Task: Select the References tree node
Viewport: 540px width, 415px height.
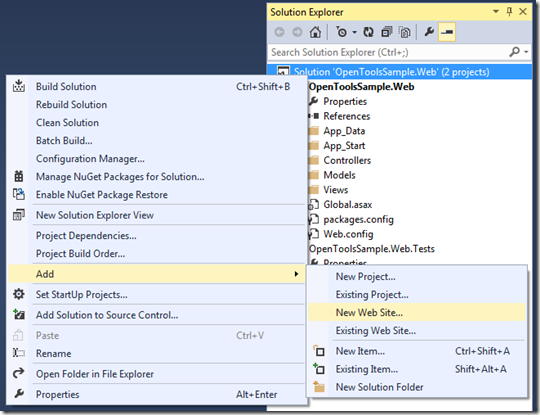Action: tap(346, 116)
